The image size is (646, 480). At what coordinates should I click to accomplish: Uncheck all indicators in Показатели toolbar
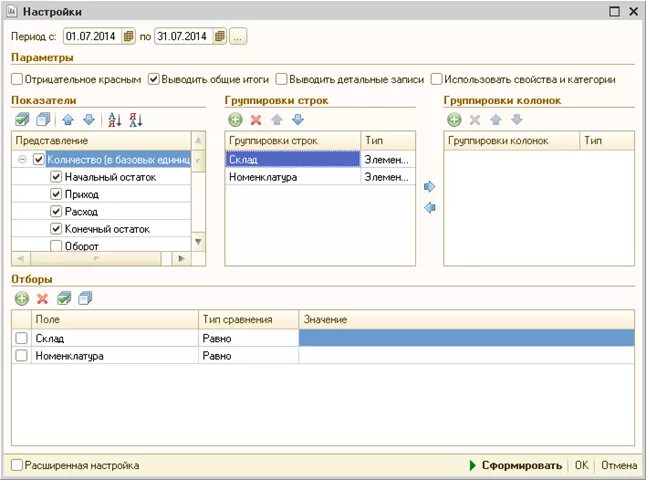pos(43,120)
